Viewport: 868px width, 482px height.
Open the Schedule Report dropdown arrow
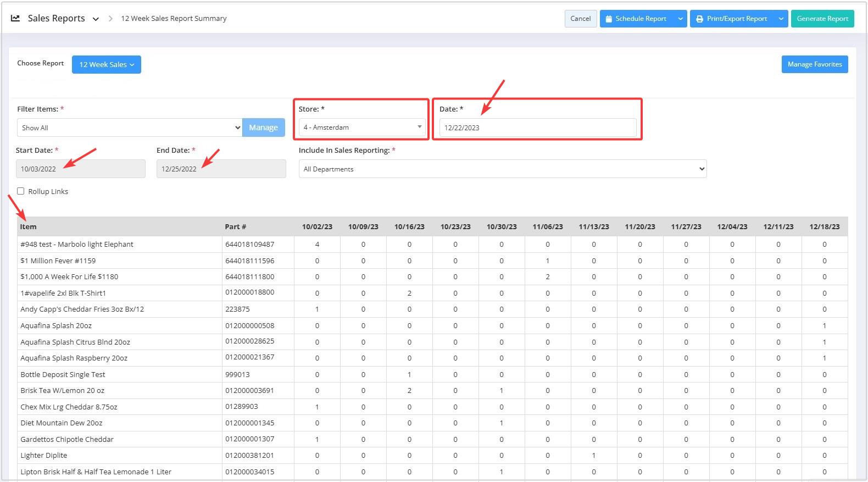point(680,19)
